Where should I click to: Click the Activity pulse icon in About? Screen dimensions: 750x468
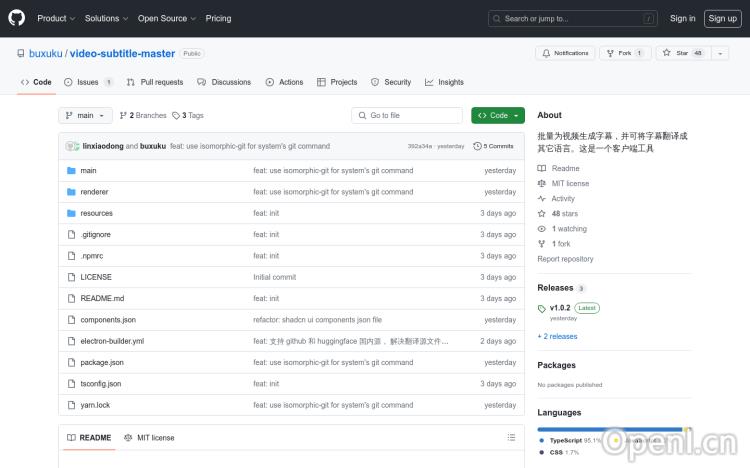pos(542,199)
